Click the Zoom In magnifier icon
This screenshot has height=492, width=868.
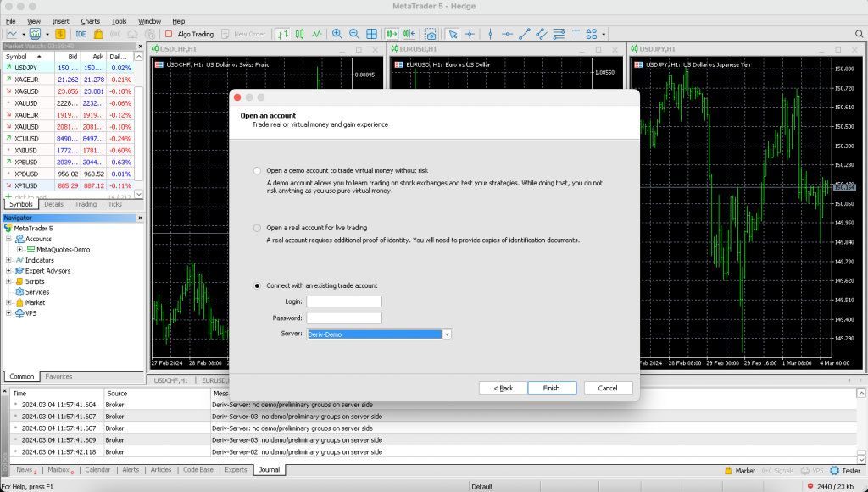click(x=337, y=34)
